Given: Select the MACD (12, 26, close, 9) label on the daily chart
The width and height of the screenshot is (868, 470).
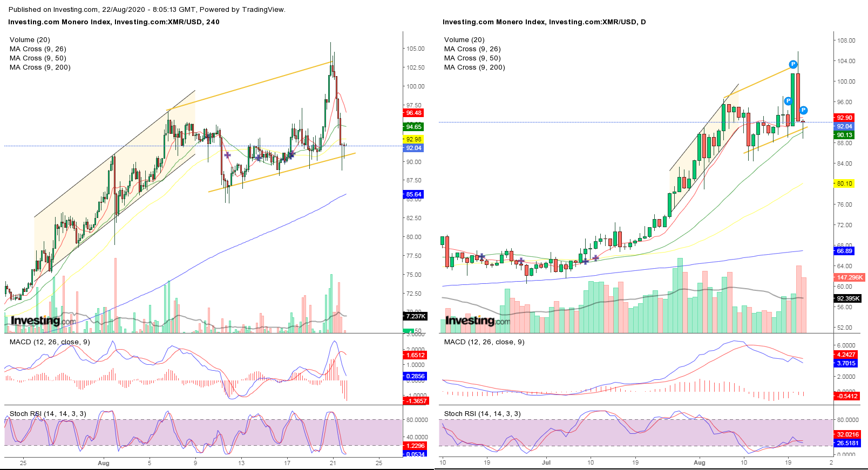Looking at the screenshot, I should pyautogui.click(x=484, y=342).
